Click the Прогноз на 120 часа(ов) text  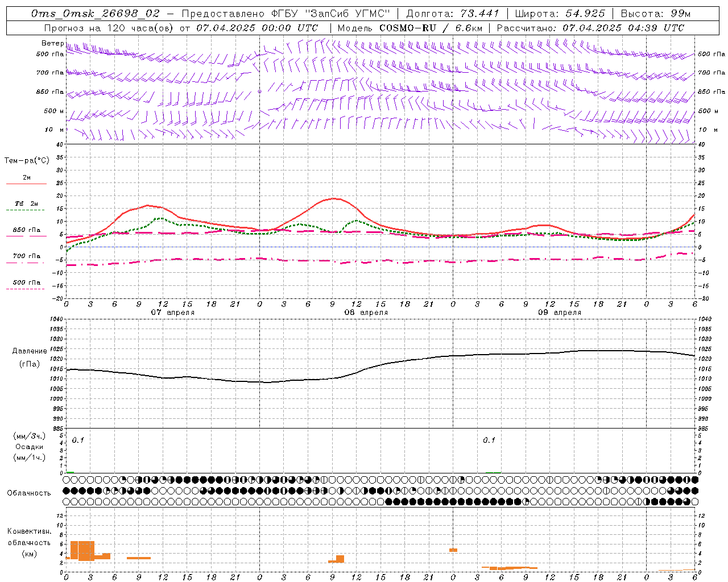[x=110, y=27]
